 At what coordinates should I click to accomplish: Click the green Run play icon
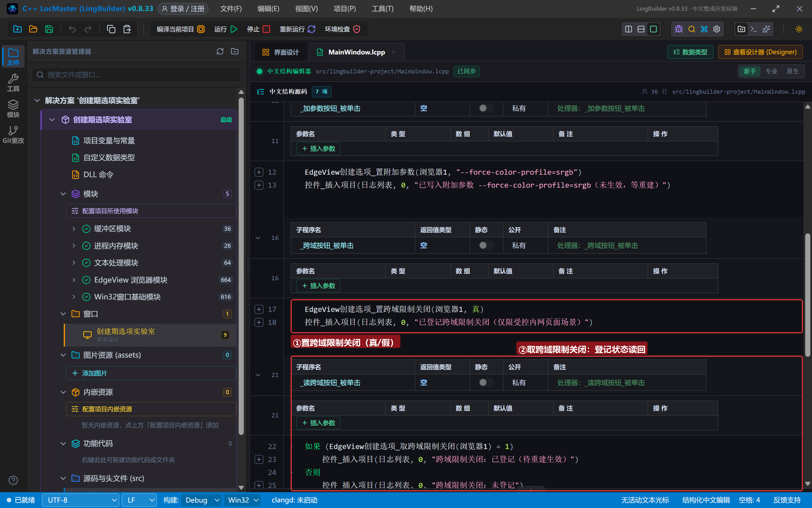pyautogui.click(x=234, y=29)
